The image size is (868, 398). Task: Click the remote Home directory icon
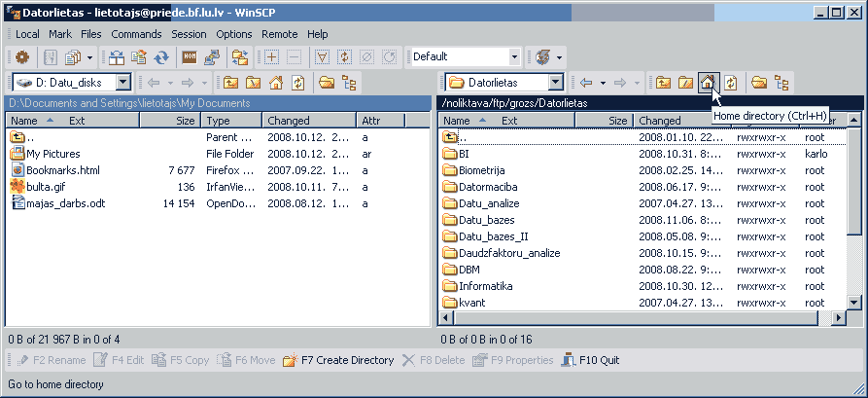pyautogui.click(x=708, y=83)
